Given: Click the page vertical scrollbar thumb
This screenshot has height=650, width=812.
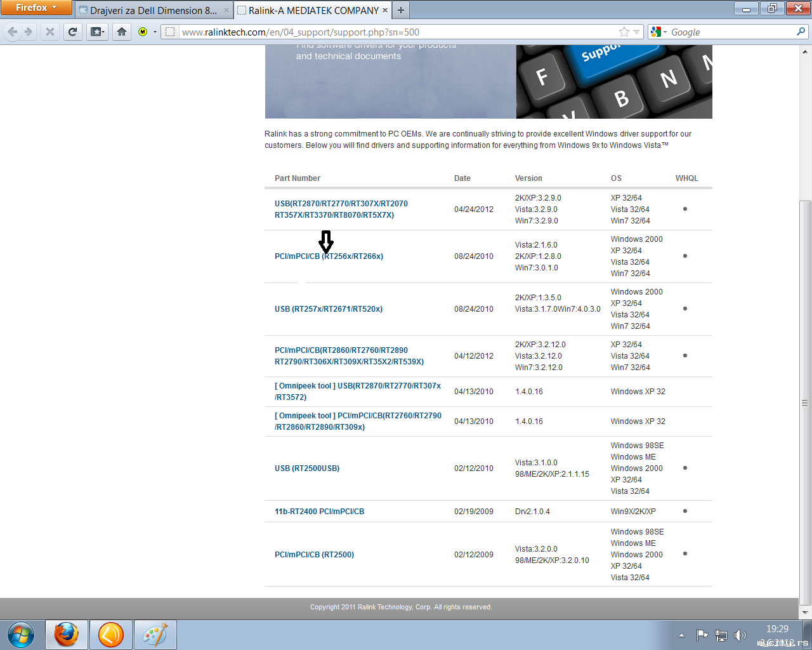Looking at the screenshot, I should coord(805,402).
